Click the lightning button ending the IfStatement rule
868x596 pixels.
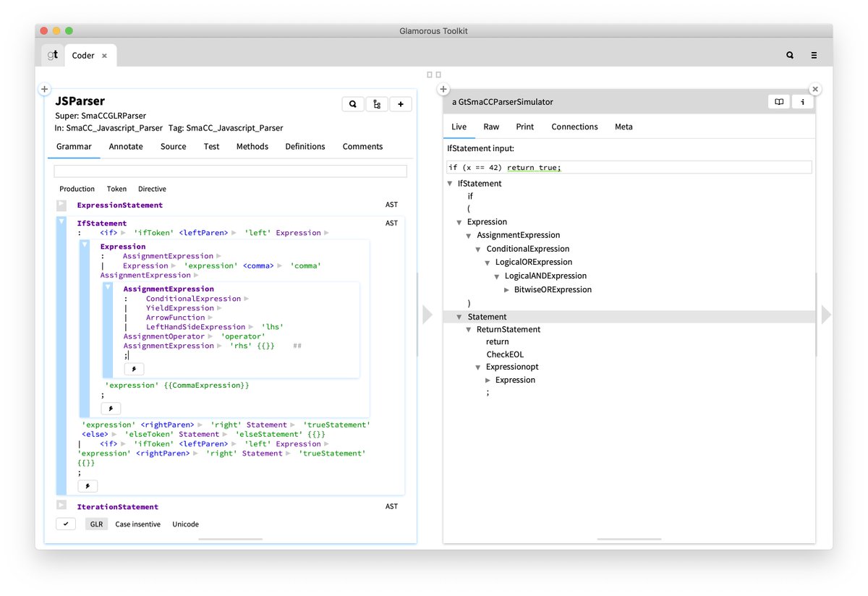(x=87, y=486)
